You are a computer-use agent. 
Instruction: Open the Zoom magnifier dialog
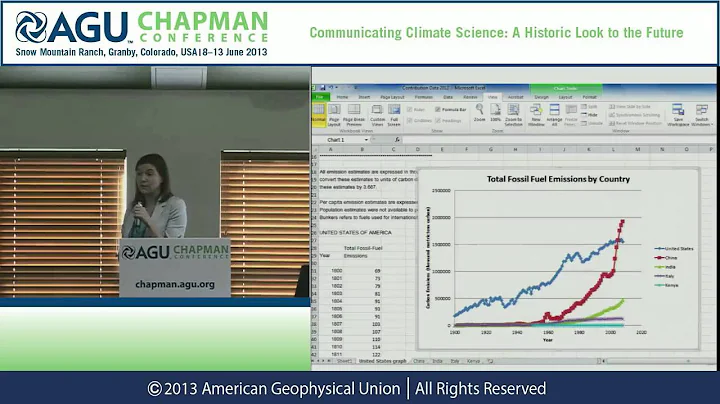(479, 113)
